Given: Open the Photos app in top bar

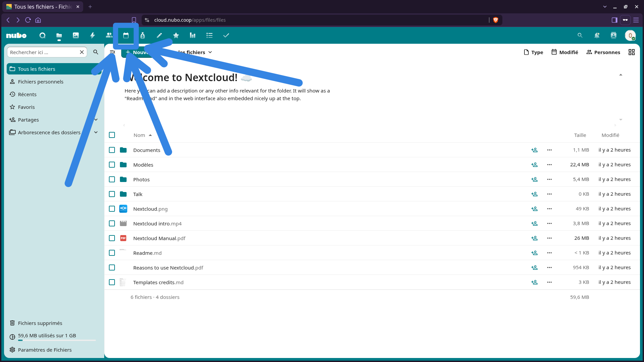Looking at the screenshot, I should [x=76, y=35].
